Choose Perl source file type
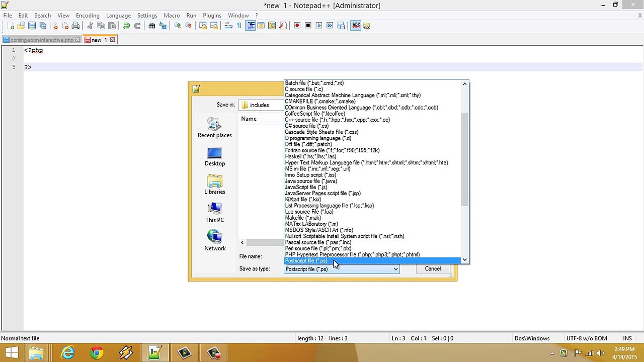Viewport: 644px width, 362px height. [372, 248]
